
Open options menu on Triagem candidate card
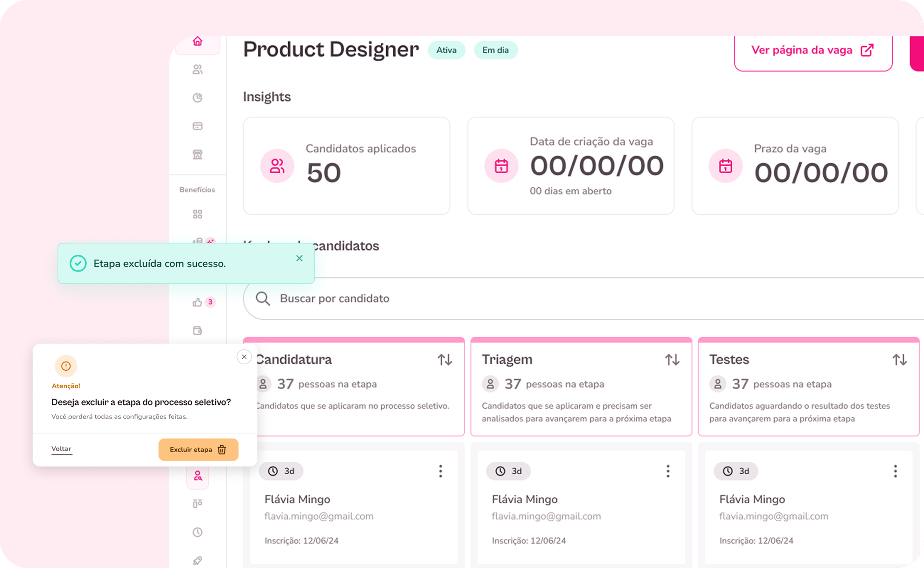pyautogui.click(x=668, y=471)
